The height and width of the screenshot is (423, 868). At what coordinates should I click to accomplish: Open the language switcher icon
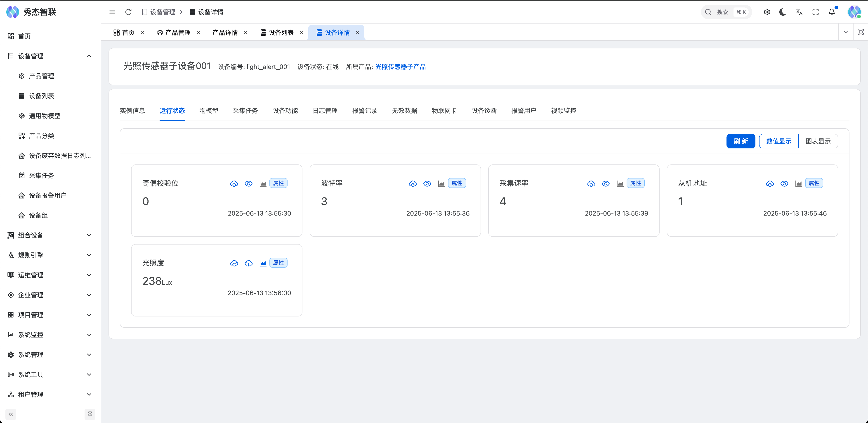click(799, 12)
